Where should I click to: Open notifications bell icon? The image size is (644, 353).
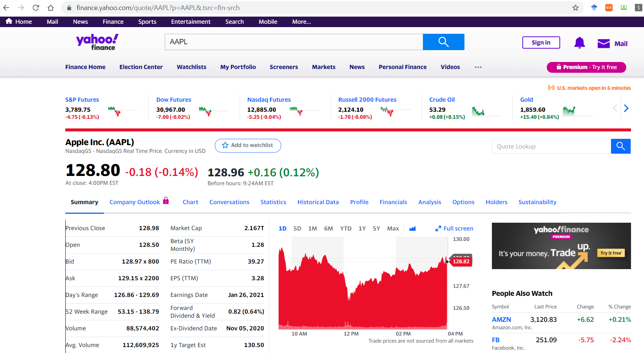[x=579, y=43]
